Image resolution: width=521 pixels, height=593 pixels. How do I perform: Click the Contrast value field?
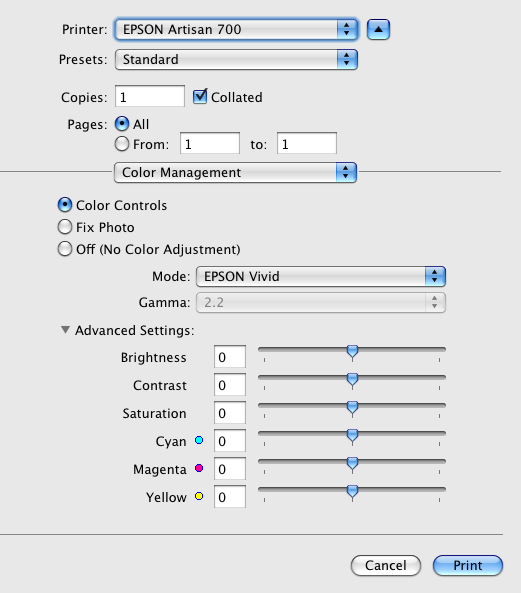pyautogui.click(x=230, y=385)
